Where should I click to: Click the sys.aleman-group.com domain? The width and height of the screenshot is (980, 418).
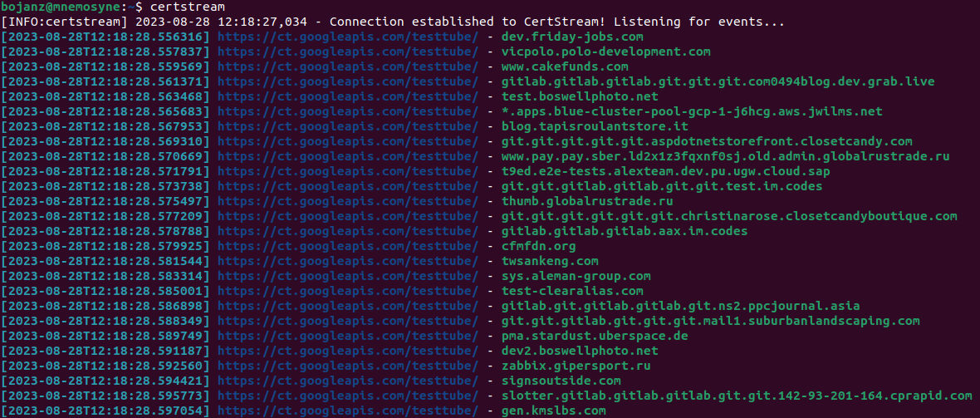(576, 276)
